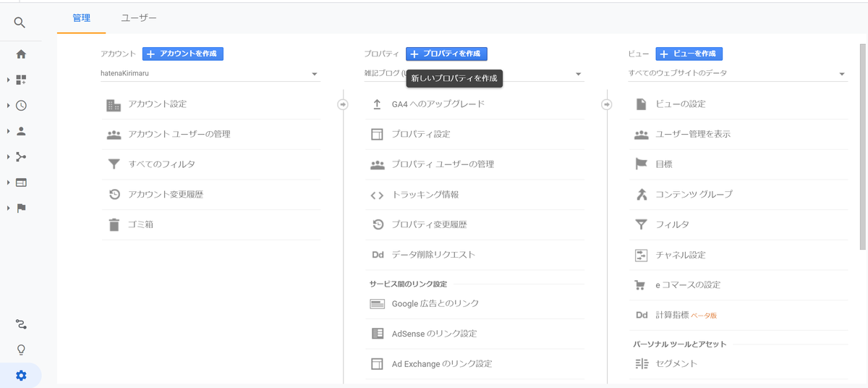Click the code brackets icon beside トラッキング情報
This screenshot has width=868, height=388.
377,195
